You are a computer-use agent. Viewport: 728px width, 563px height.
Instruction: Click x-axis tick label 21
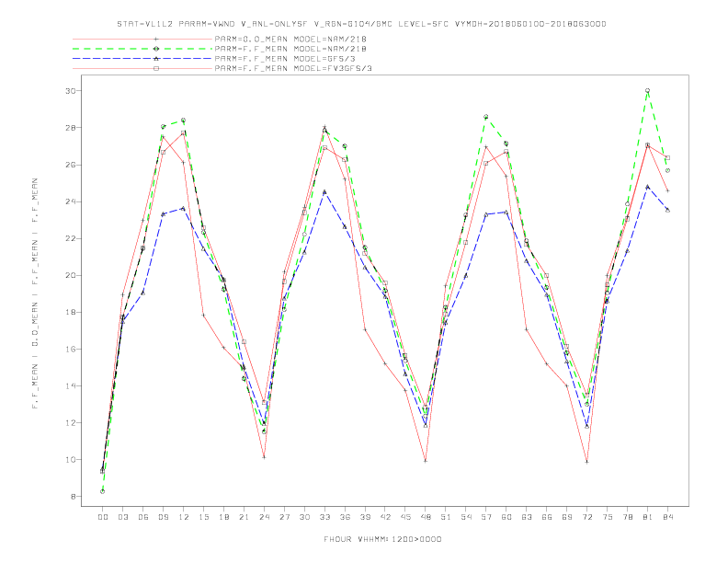tap(244, 517)
